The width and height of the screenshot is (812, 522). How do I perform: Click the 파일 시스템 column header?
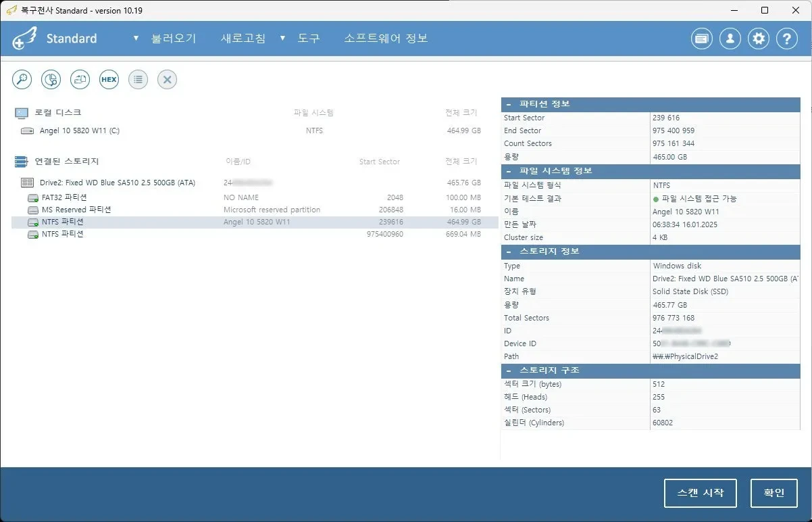point(313,113)
